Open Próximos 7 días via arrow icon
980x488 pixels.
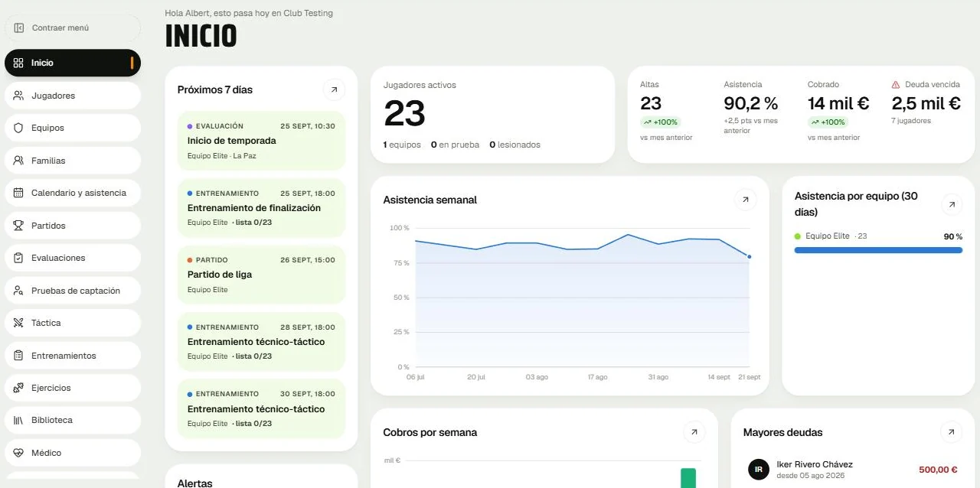(x=334, y=89)
